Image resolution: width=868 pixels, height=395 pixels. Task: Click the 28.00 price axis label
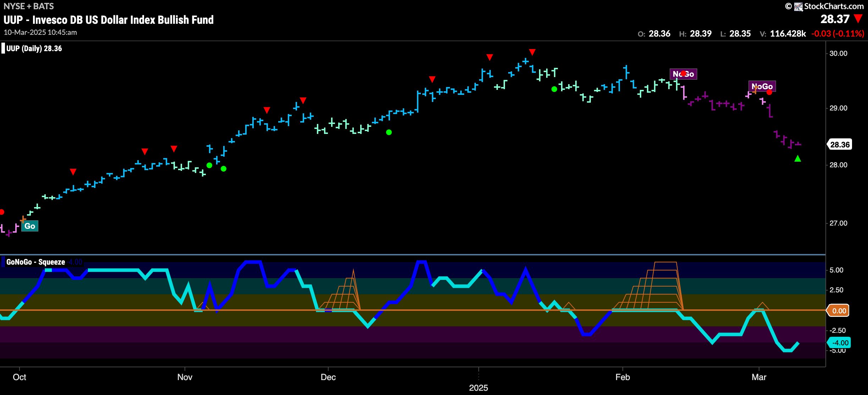tap(838, 165)
